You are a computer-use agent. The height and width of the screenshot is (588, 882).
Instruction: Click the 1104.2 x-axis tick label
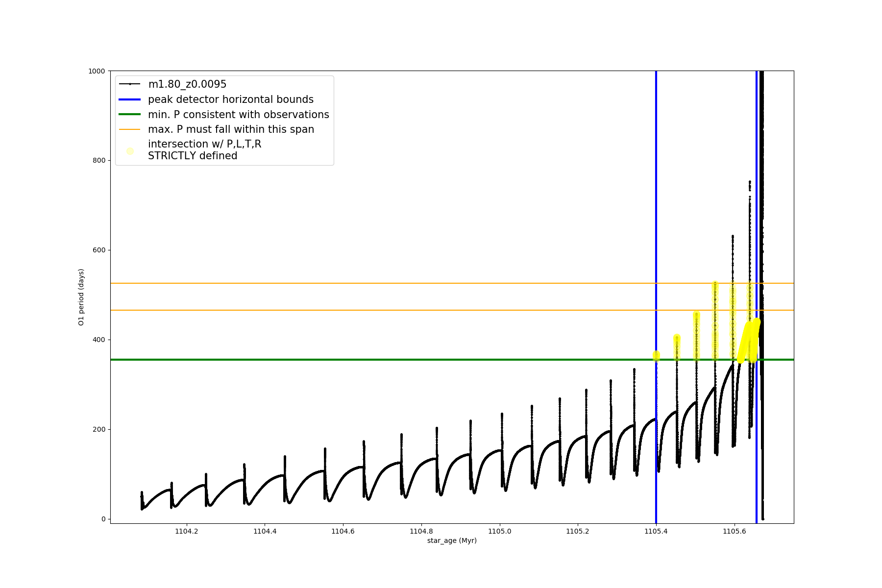click(x=186, y=531)
